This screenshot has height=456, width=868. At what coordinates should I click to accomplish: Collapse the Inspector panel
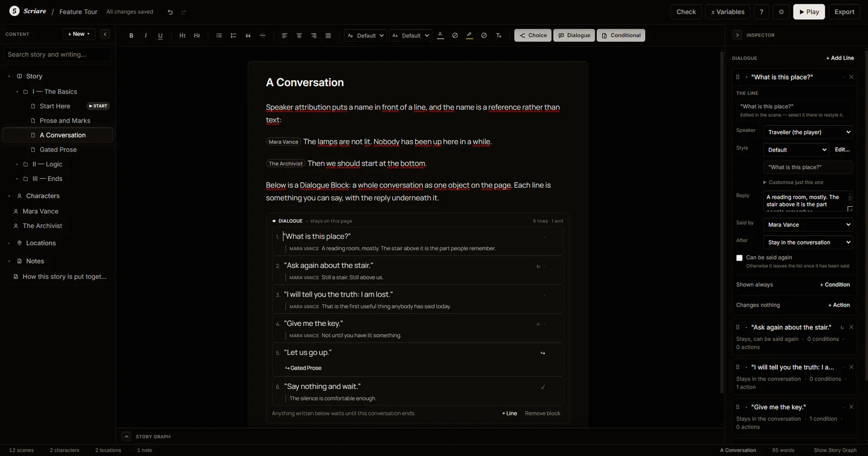point(737,35)
